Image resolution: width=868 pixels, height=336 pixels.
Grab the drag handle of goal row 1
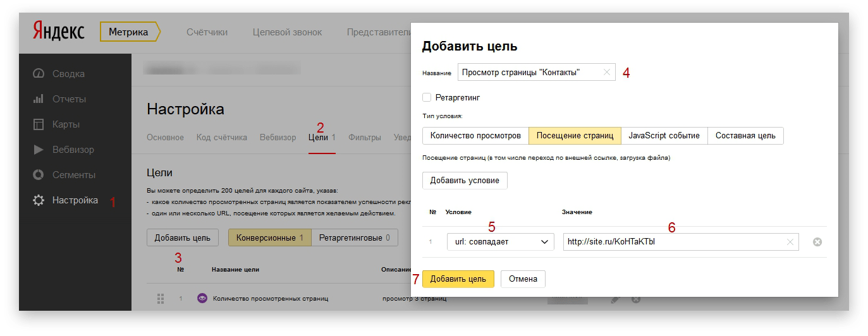tap(161, 298)
